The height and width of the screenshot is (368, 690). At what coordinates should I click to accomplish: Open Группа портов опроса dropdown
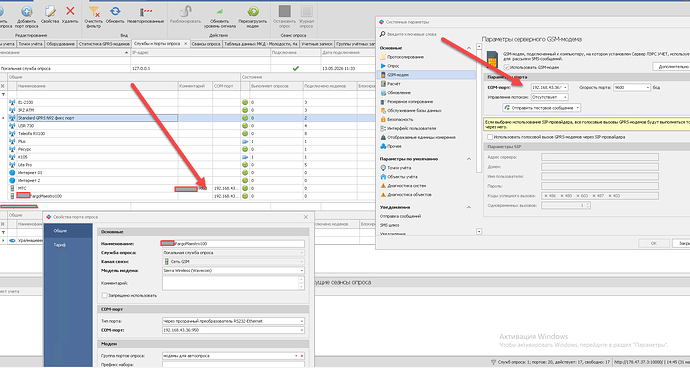coord(296,356)
